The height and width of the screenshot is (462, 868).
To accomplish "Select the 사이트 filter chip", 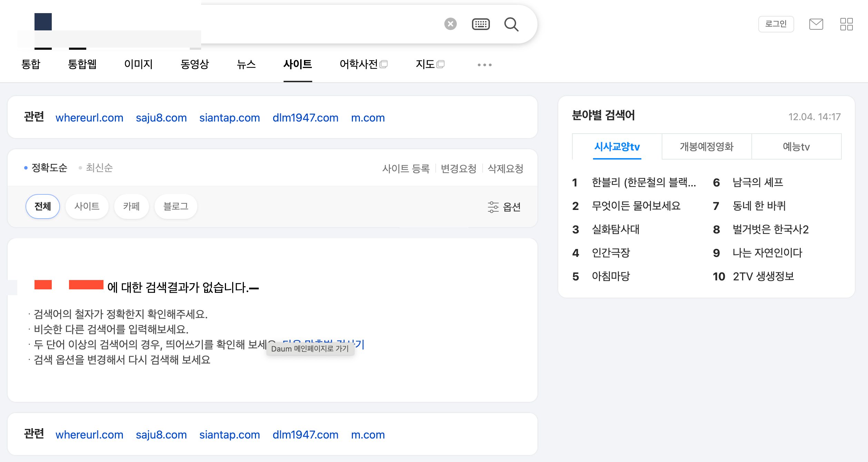I will tap(87, 206).
